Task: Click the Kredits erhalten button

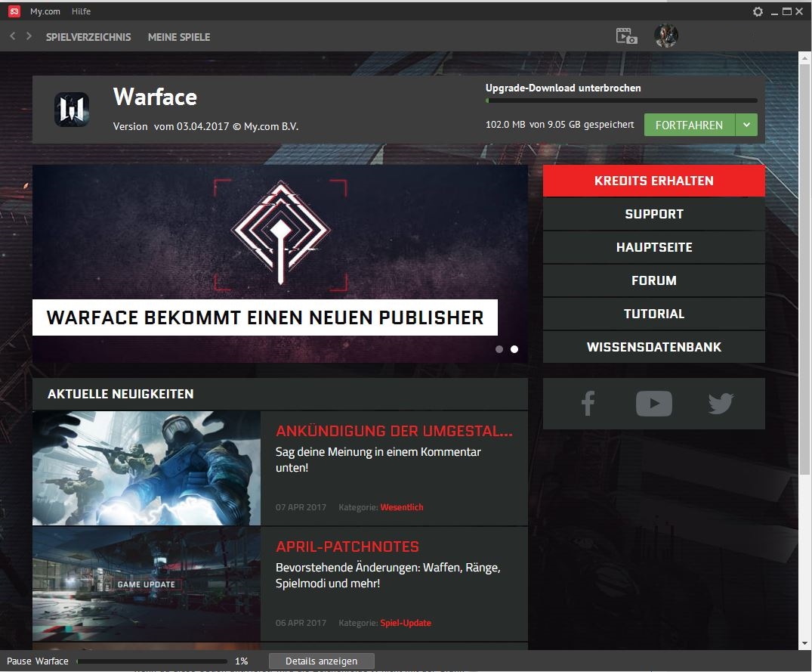Action: [654, 181]
